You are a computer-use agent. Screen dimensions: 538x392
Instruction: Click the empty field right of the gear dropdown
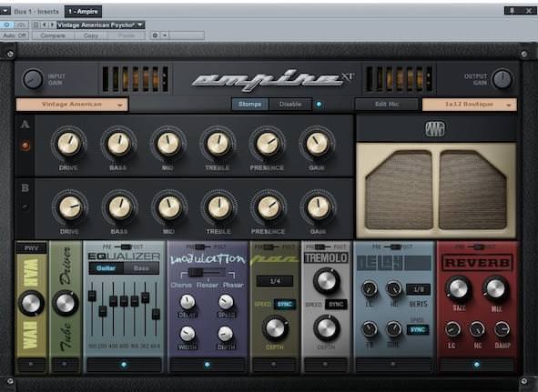coord(187,35)
